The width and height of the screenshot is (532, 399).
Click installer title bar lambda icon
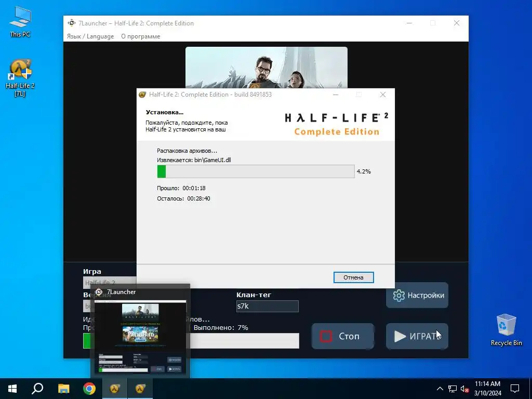(142, 95)
